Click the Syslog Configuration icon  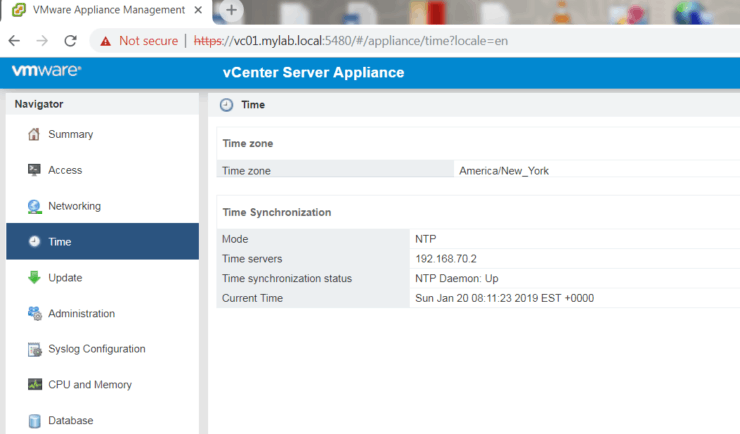(x=34, y=349)
